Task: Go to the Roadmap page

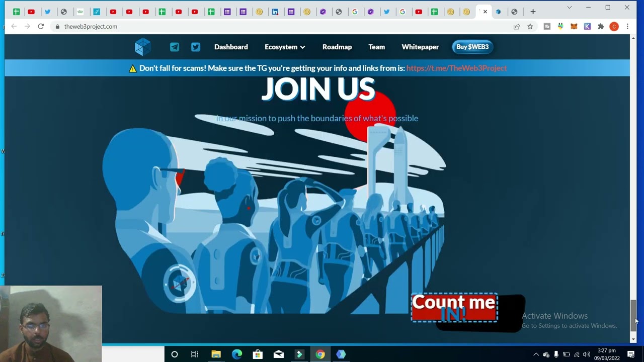Action: click(337, 47)
